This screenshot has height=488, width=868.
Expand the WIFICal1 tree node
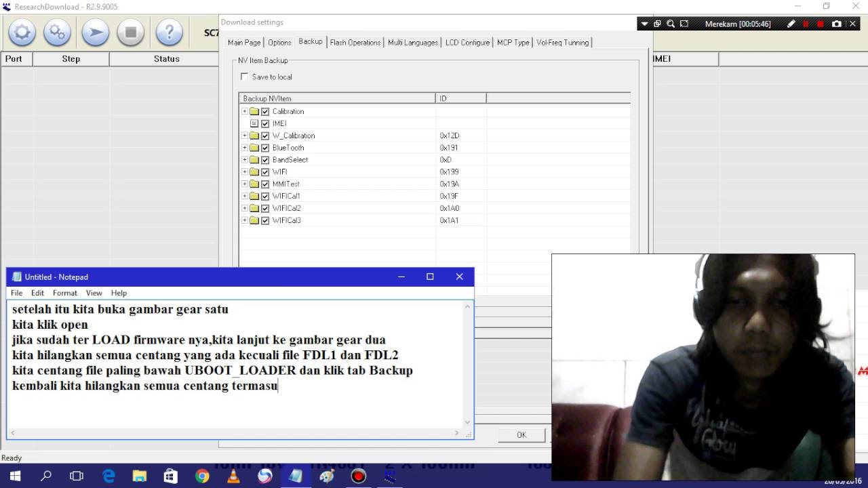click(x=245, y=197)
